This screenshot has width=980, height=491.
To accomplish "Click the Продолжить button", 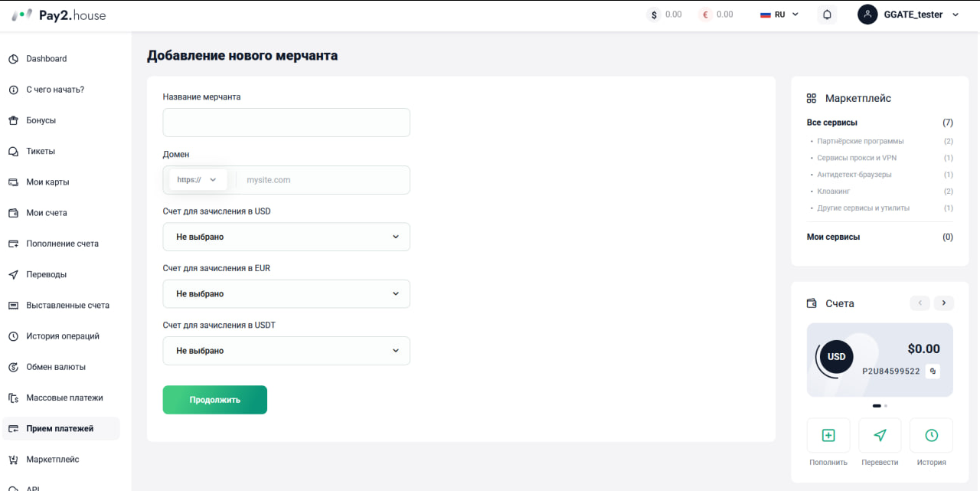I will tap(215, 400).
